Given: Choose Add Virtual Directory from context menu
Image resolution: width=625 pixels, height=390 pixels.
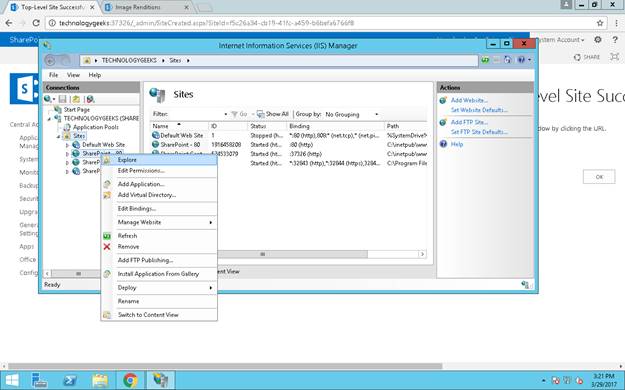Looking at the screenshot, I should 159,195.
